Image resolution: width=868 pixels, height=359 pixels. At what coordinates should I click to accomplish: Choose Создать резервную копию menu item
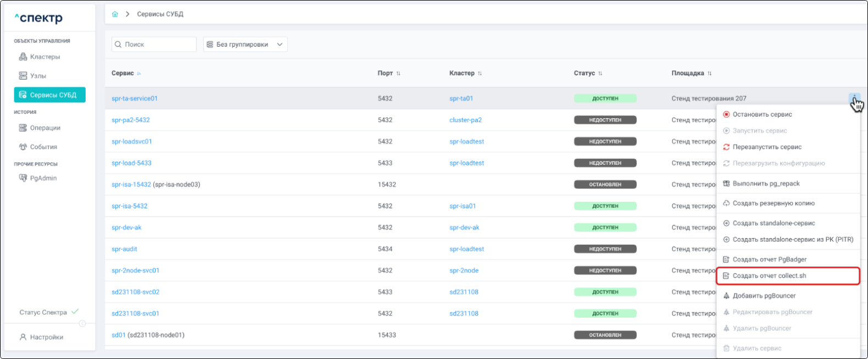[773, 203]
